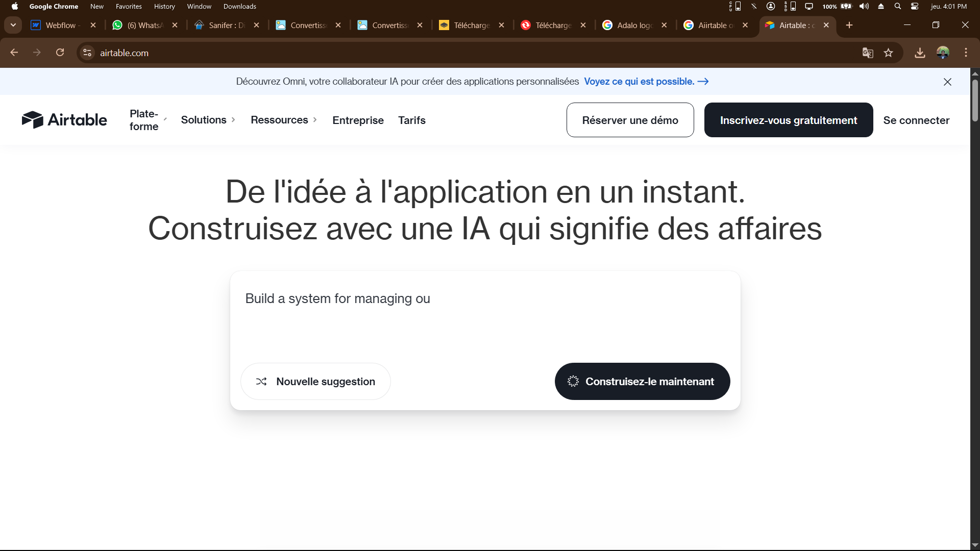Click the site information icon
Image resolution: width=980 pixels, height=551 pixels.
[x=87, y=53]
